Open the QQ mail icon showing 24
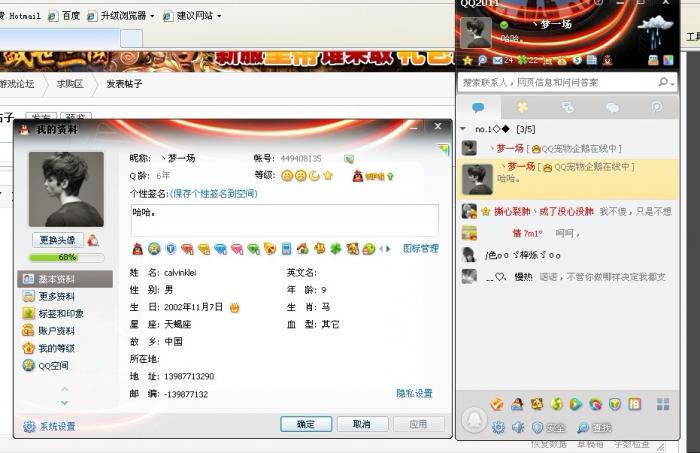700x453 pixels. point(502,60)
